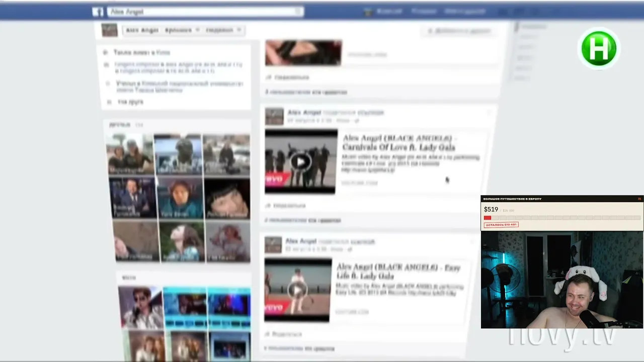Click the magnifier icon in the search box
This screenshot has height=362, width=644.
(298, 12)
